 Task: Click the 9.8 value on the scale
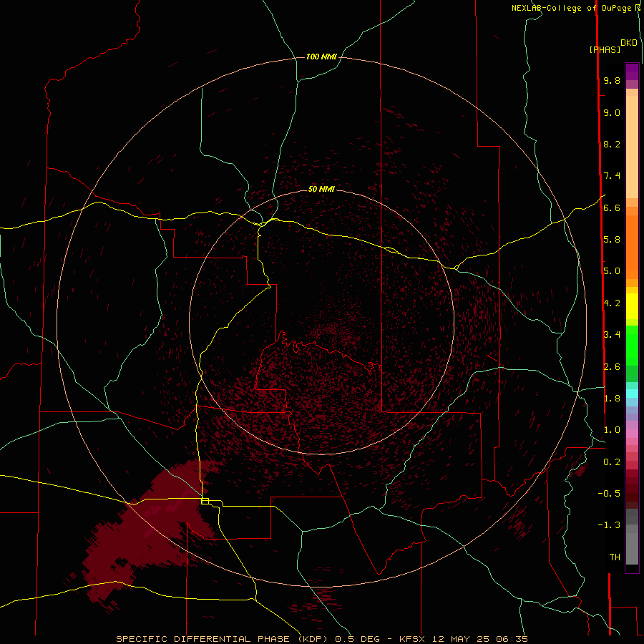pyautogui.click(x=612, y=81)
